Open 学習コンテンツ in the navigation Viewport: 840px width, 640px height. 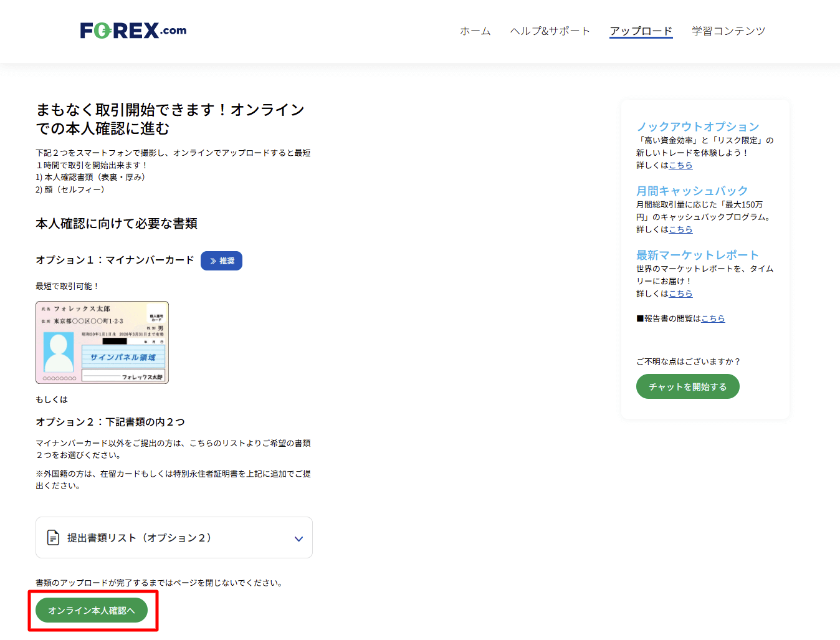pyautogui.click(x=728, y=31)
